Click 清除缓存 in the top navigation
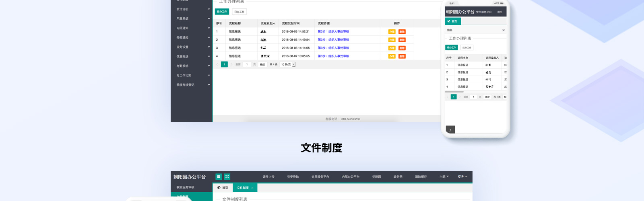This screenshot has height=201, width=644. pos(421,177)
